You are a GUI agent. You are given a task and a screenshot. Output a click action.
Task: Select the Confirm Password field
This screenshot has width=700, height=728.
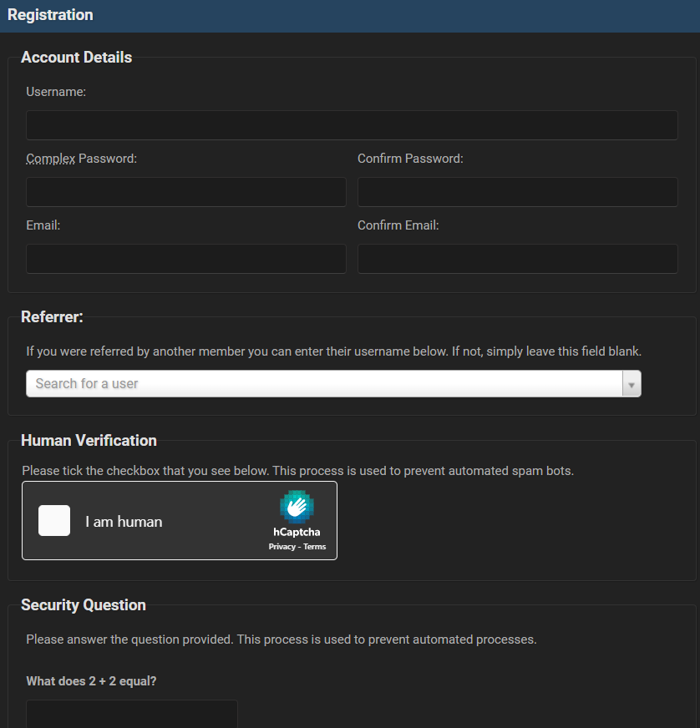pos(517,192)
